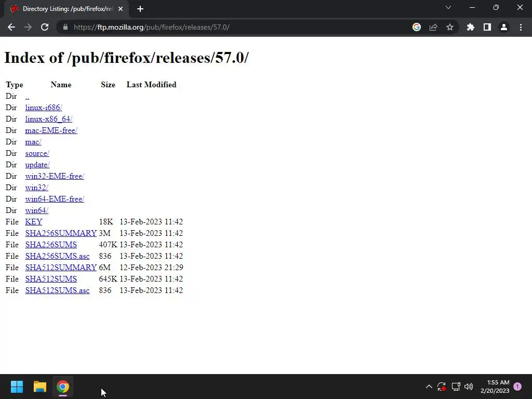
Task: Click the 'Last Modified' column header
Action: 151,85
